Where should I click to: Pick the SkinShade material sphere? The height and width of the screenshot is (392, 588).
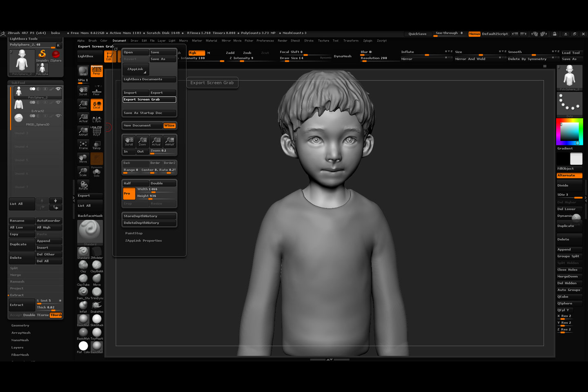[x=97, y=319]
